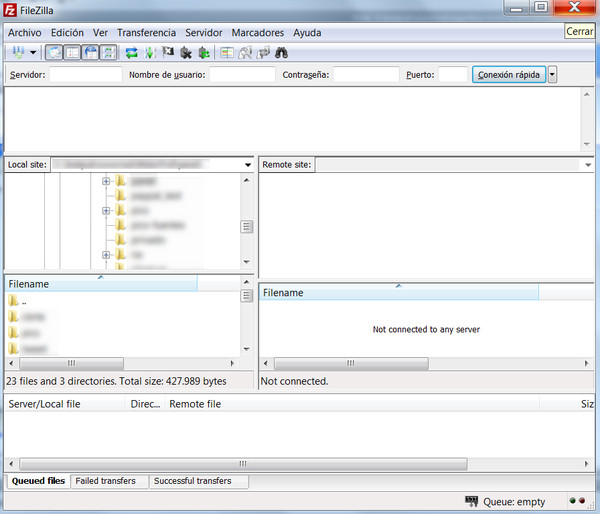
Task: Focus the Servidor input field
Action: pyautogui.click(x=86, y=75)
